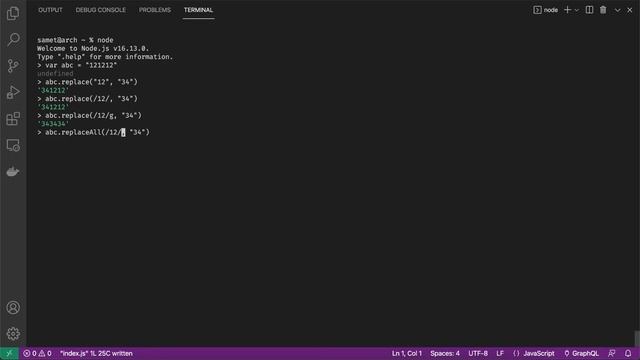Click the node terminal profile label
Image resolution: width=640 pixels, height=360 pixels.
pos(545,10)
